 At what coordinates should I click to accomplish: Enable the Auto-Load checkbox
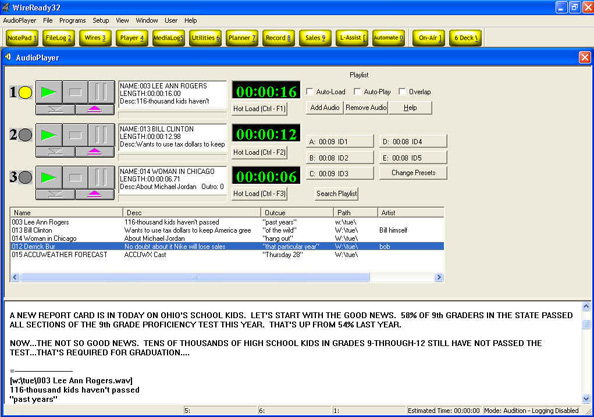310,92
